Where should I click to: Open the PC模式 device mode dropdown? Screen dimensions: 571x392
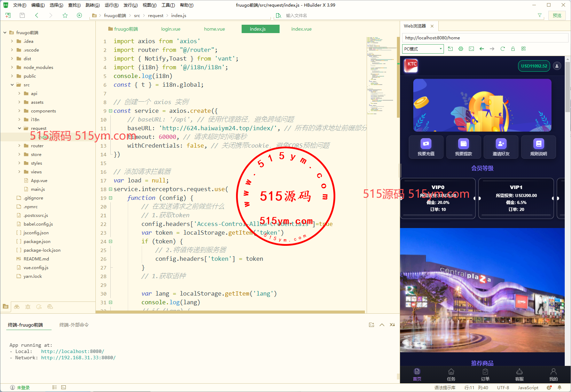click(423, 49)
